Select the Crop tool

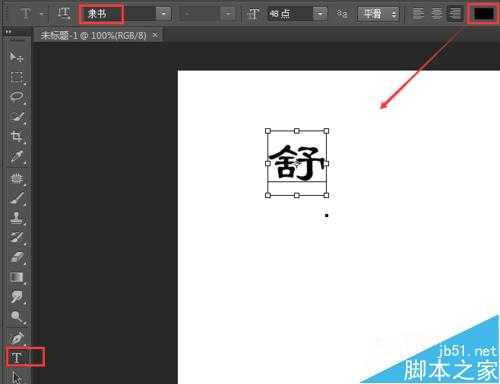pos(16,136)
